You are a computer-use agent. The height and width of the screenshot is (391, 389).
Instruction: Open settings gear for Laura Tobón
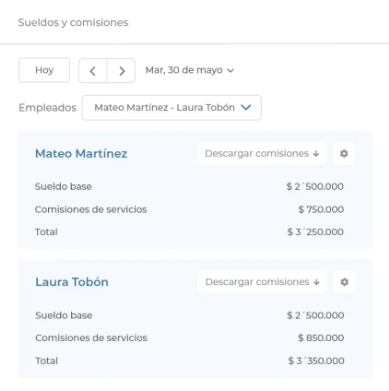[x=344, y=282]
